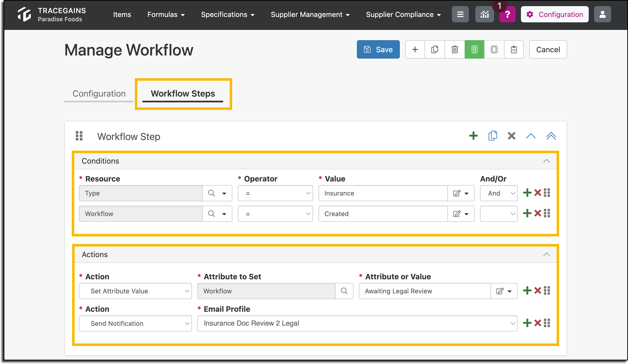
Task: Open the Supplier Management menu
Action: pos(310,14)
